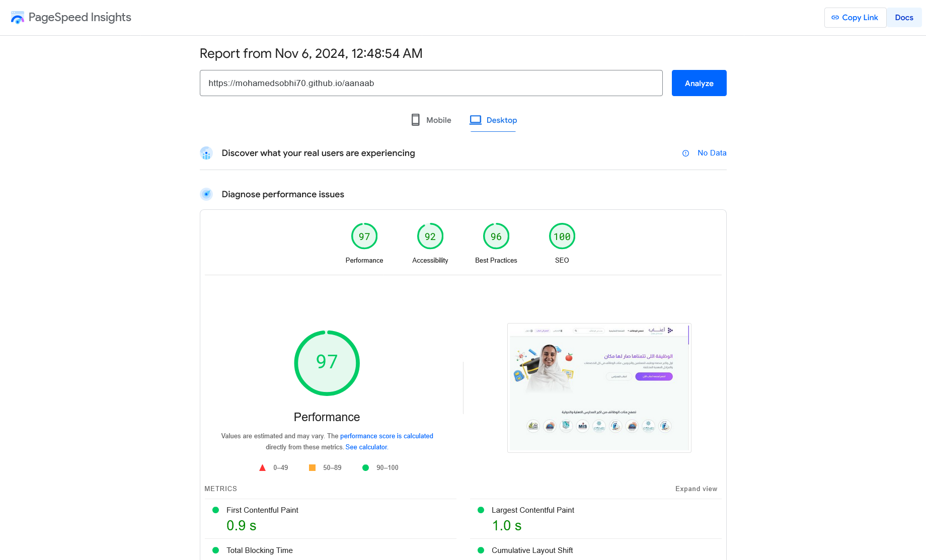The height and width of the screenshot is (560, 926).
Task: Click the website screenshot thumbnail
Action: [599, 388]
